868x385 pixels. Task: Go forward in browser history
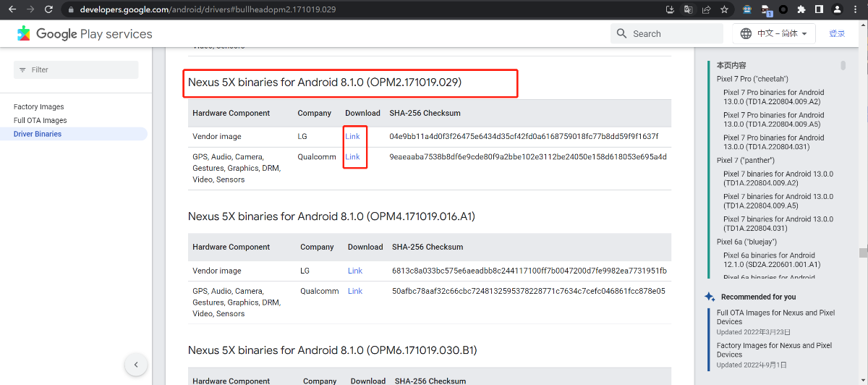(x=30, y=10)
